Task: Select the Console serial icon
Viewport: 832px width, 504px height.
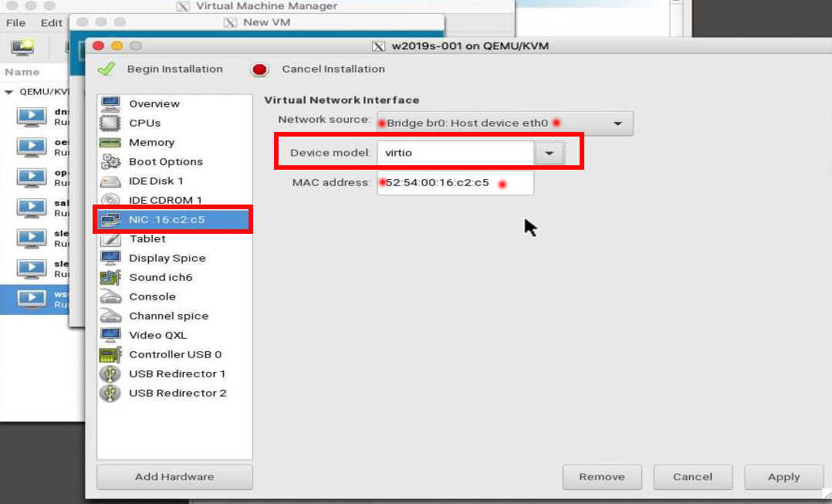Action: point(110,296)
